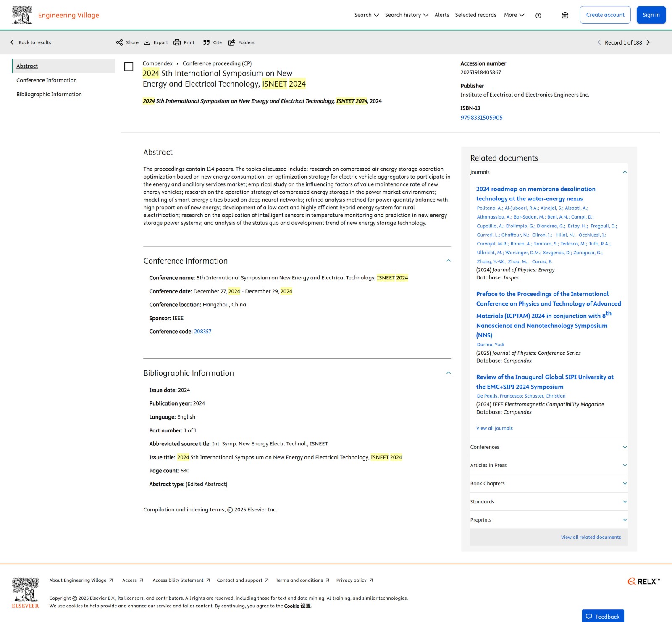Viewport: 672px width, 622px height.
Task: Open Alerts in the top menu
Action: click(x=441, y=15)
